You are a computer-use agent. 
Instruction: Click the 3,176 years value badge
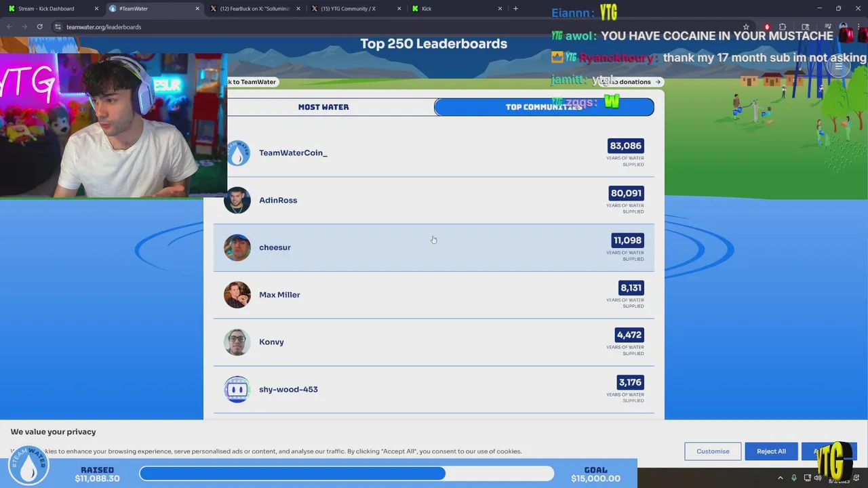click(x=630, y=382)
